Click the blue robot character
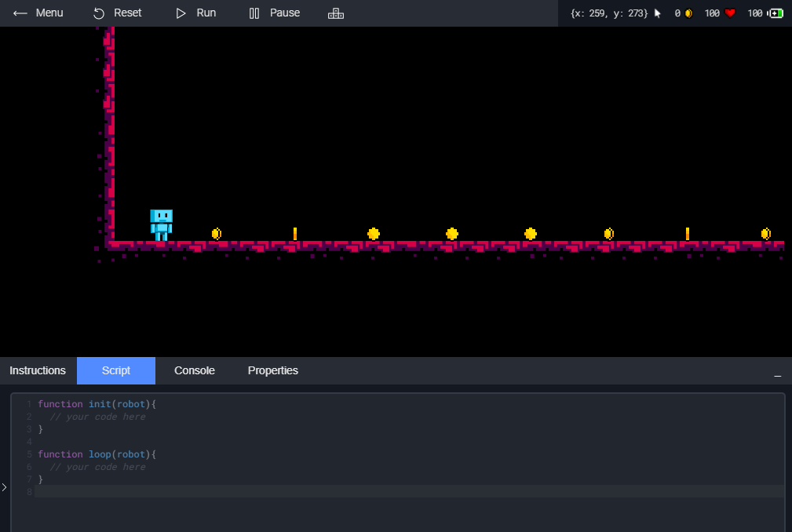The image size is (792, 532). click(x=161, y=224)
